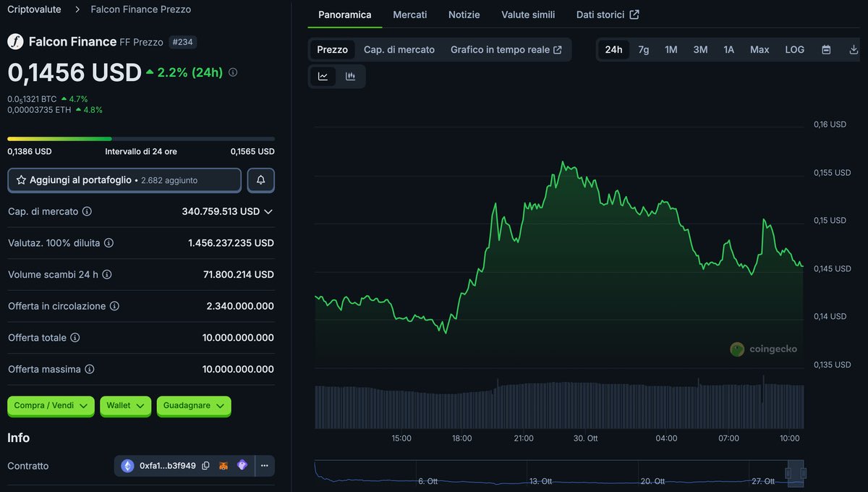Open the Notizie tab
Image resolution: width=868 pixels, height=492 pixels.
point(464,14)
